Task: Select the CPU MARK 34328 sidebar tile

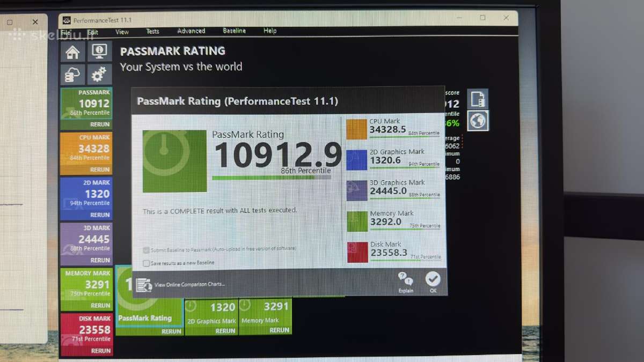Action: click(x=86, y=153)
